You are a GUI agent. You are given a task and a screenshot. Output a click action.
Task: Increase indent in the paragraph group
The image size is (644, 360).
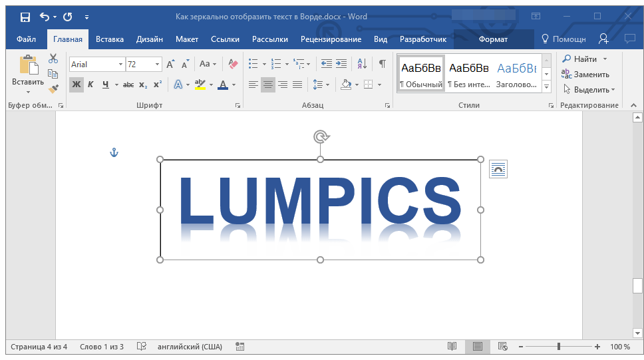[x=341, y=64]
